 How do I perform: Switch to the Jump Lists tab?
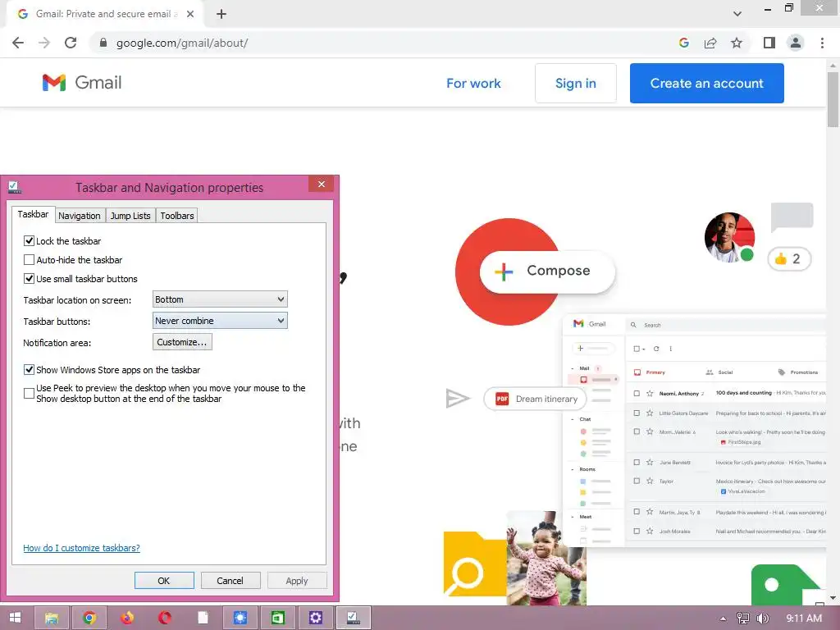(x=130, y=216)
